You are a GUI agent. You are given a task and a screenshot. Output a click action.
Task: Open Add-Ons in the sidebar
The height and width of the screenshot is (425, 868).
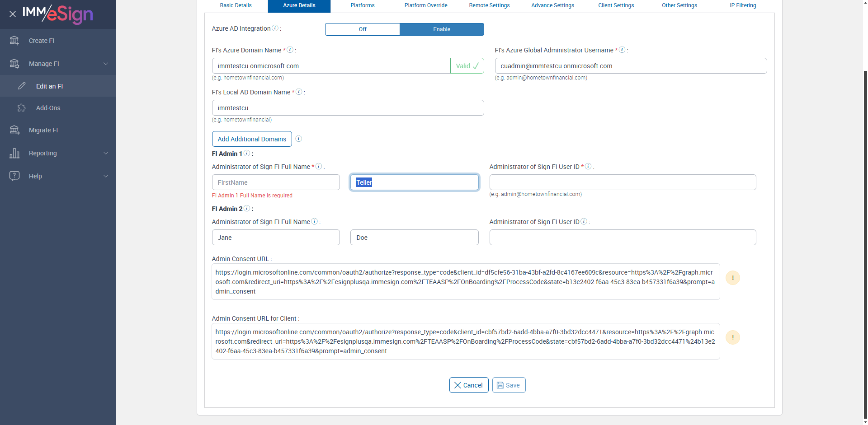[58, 108]
